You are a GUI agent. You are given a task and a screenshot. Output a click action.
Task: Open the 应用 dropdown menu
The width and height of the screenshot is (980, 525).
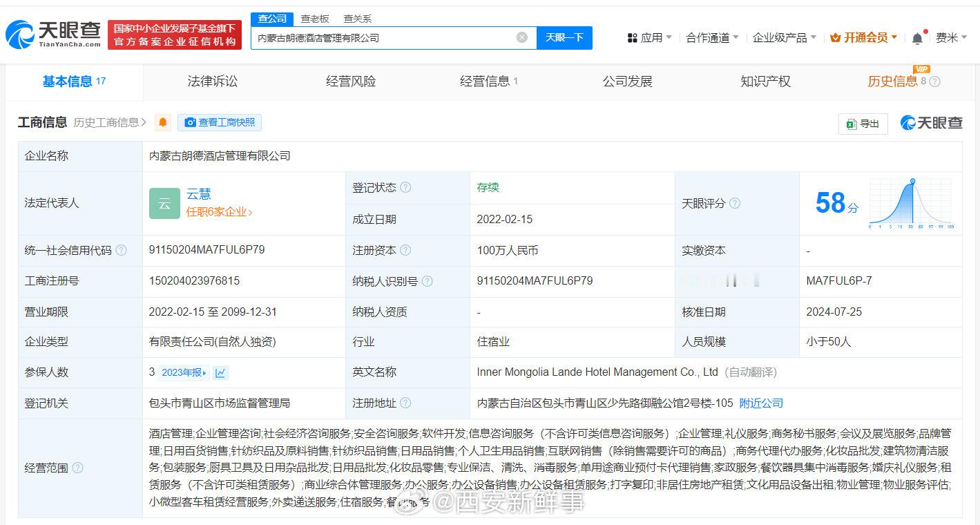point(650,38)
